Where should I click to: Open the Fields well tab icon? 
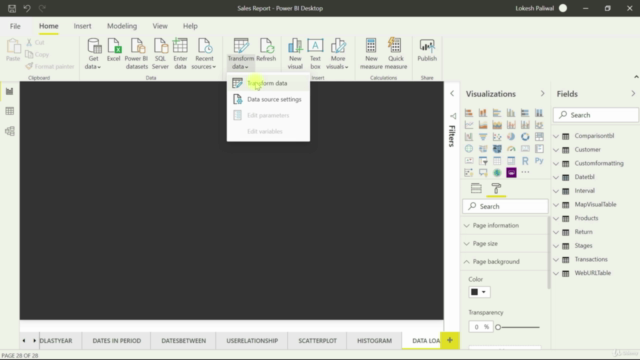coord(476,188)
